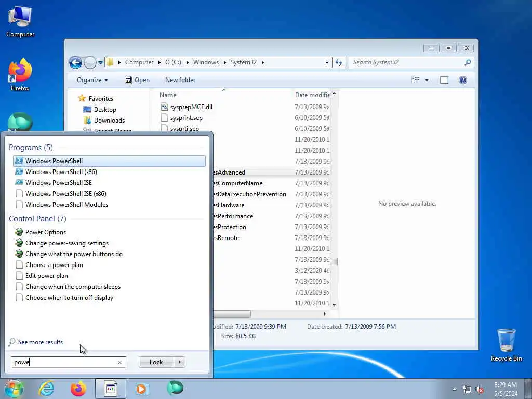This screenshot has width=532, height=399.
Task: Click the taskbar clock showing 8:29 AM
Action: point(506,389)
